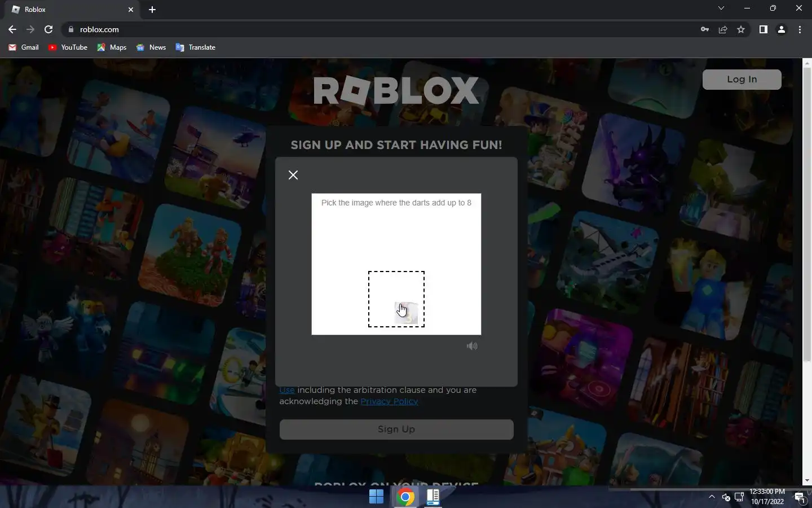Click the roblox.com address bar
Viewport: 812px width, 508px height.
pos(378,29)
